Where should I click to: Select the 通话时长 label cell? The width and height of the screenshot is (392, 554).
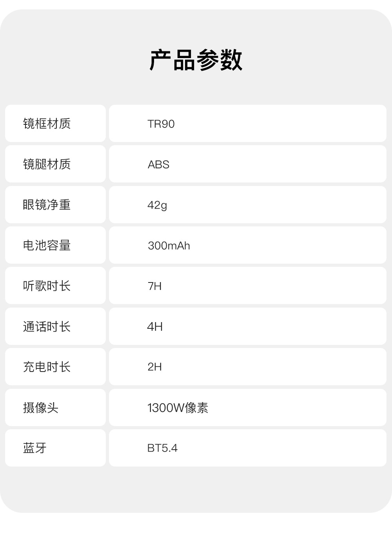click(x=55, y=326)
